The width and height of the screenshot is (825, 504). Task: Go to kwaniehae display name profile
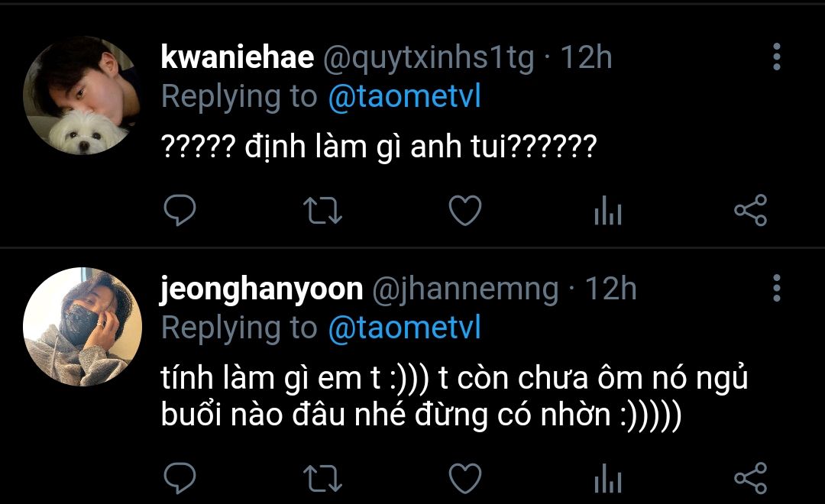coord(238,58)
